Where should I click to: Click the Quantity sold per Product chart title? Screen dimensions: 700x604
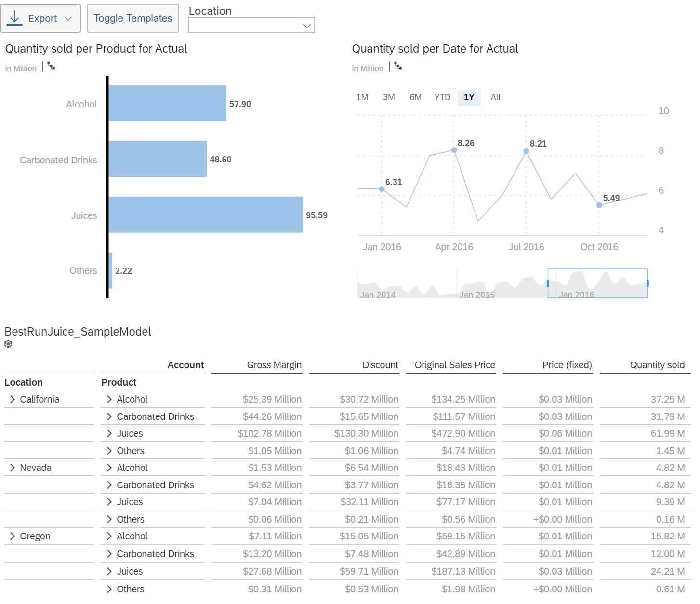[x=96, y=49]
